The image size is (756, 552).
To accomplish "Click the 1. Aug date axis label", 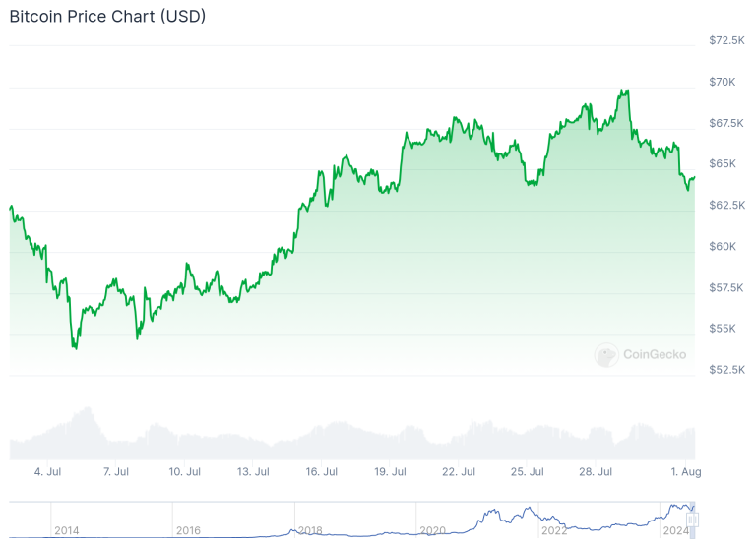I will tap(685, 472).
